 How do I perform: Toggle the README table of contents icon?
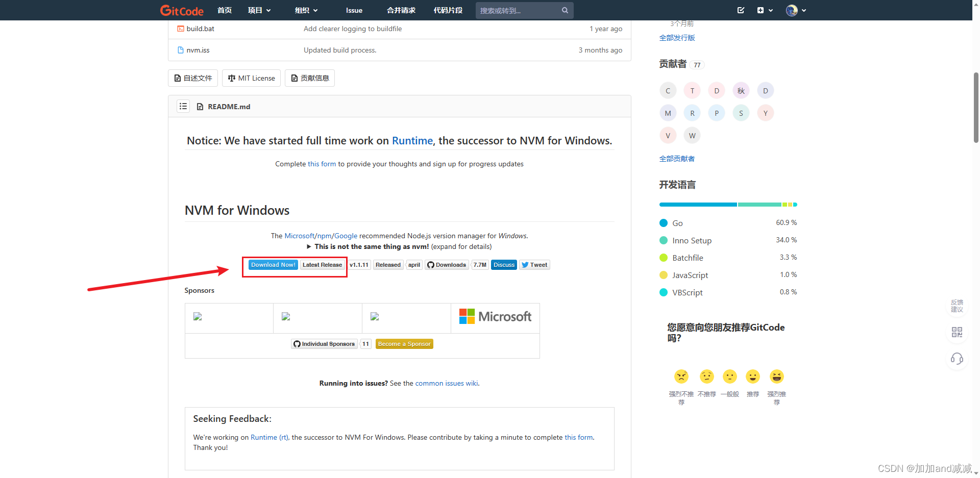[x=183, y=106]
